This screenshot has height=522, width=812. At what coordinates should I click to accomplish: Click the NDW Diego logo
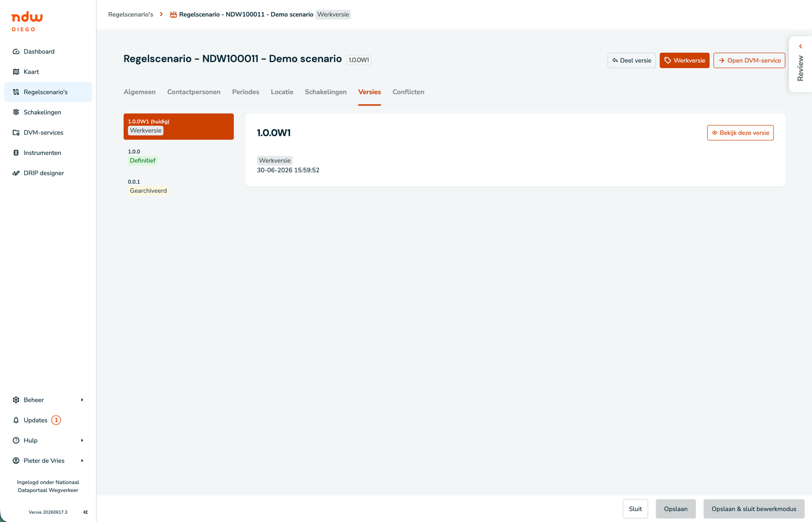(27, 22)
